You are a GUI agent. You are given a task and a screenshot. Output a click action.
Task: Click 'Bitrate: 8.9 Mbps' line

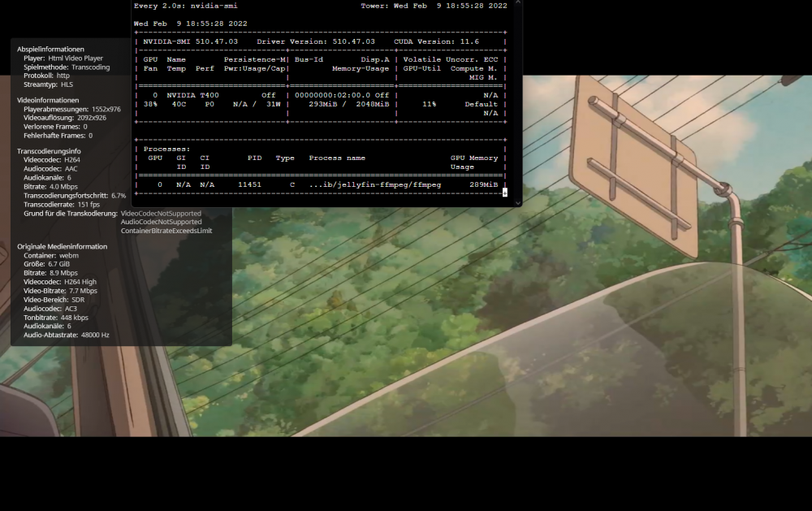pyautogui.click(x=50, y=273)
